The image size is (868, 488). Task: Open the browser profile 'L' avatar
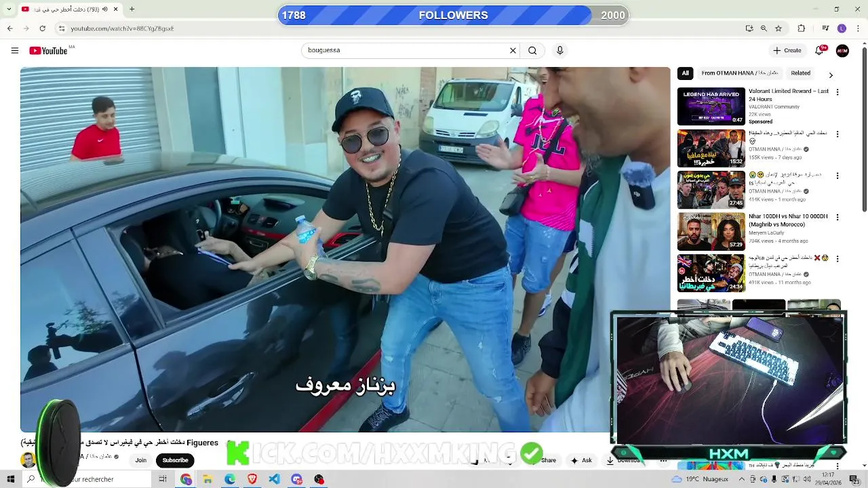(842, 28)
